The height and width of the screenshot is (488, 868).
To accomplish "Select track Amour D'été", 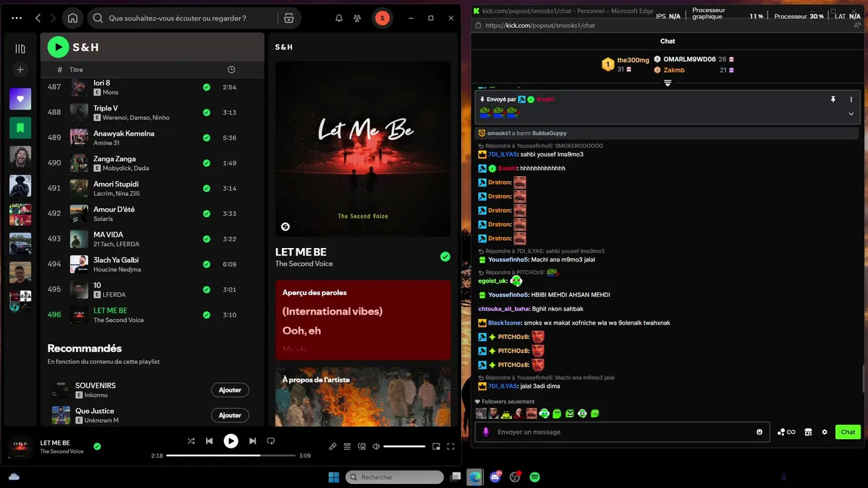I will tap(152, 213).
